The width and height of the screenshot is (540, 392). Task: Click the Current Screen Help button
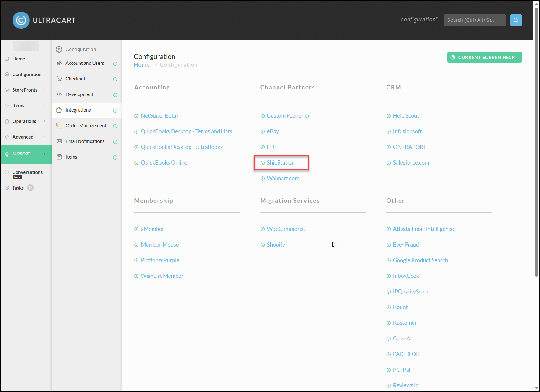(484, 57)
